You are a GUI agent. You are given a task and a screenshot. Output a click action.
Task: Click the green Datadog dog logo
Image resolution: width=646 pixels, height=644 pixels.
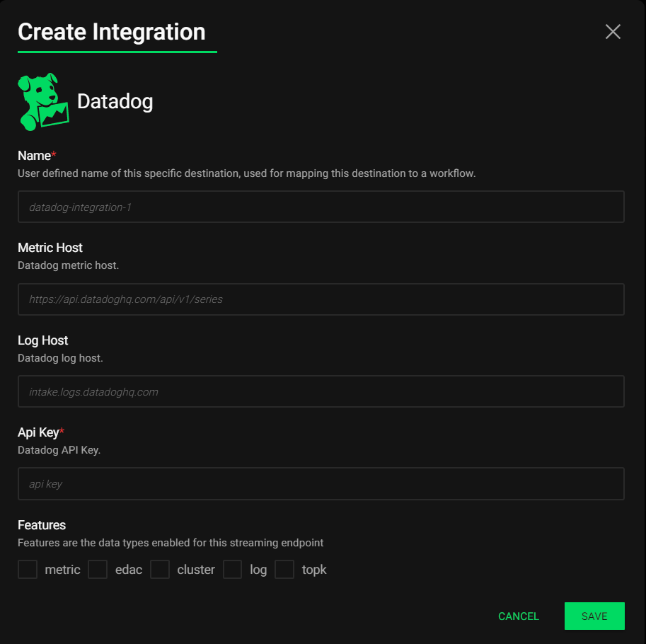[43, 102]
